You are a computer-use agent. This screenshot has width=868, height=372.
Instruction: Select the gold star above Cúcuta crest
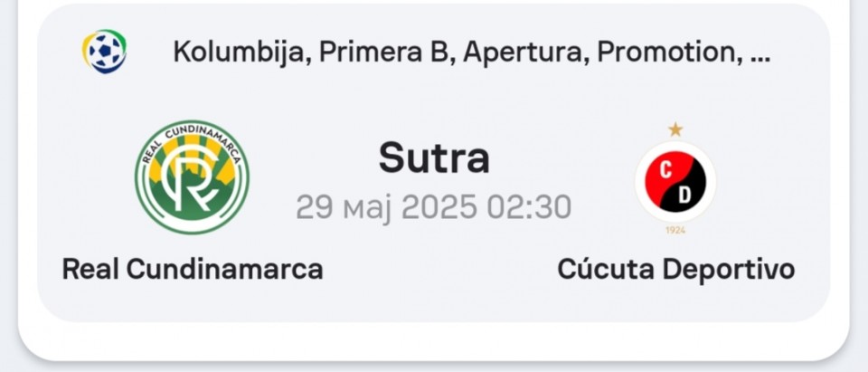675,129
